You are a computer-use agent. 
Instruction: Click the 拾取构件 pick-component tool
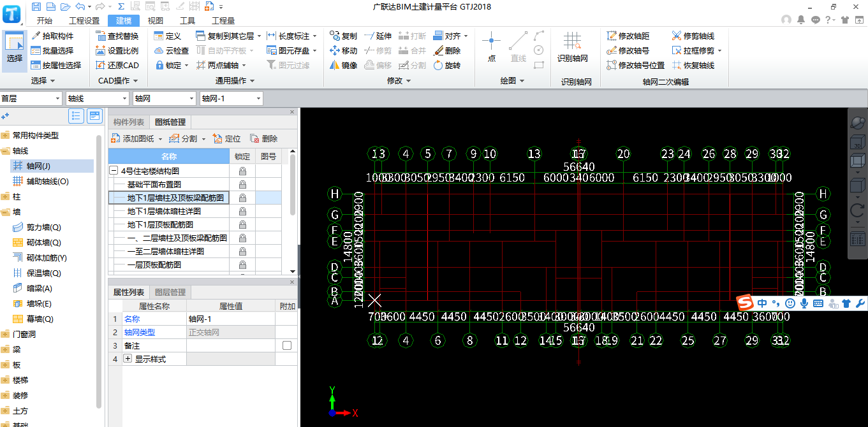tap(52, 36)
